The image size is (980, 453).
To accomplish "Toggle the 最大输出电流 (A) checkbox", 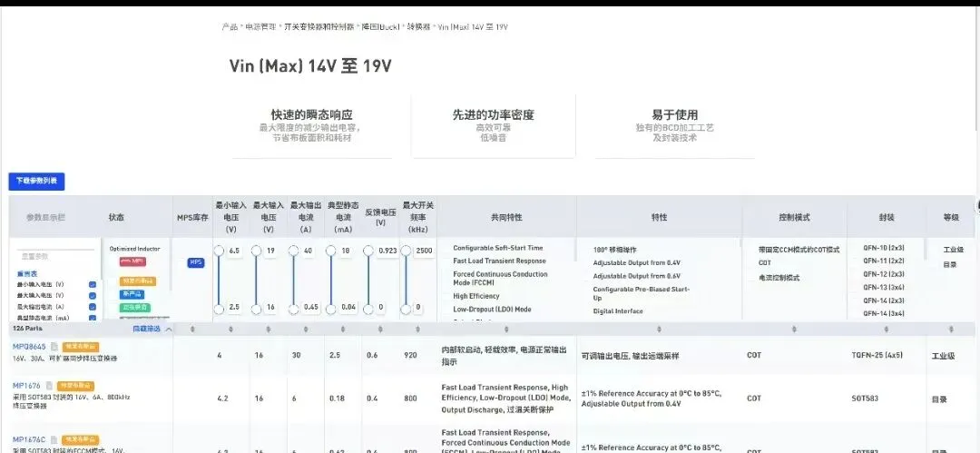I will click(93, 307).
